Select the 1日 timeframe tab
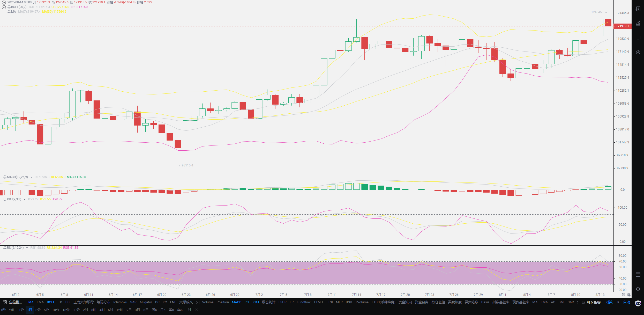Screen dimensions: 644x315 coord(30,310)
